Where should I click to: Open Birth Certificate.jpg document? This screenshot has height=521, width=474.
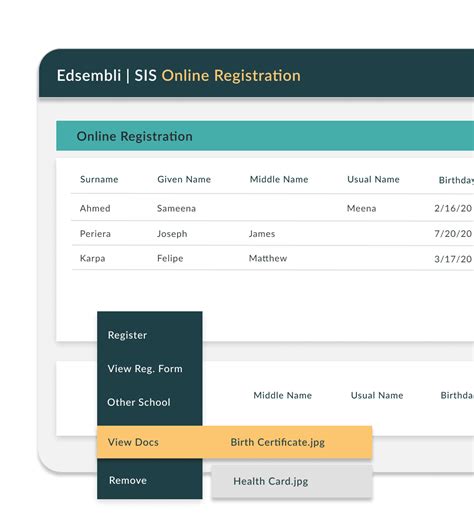pyautogui.click(x=277, y=442)
